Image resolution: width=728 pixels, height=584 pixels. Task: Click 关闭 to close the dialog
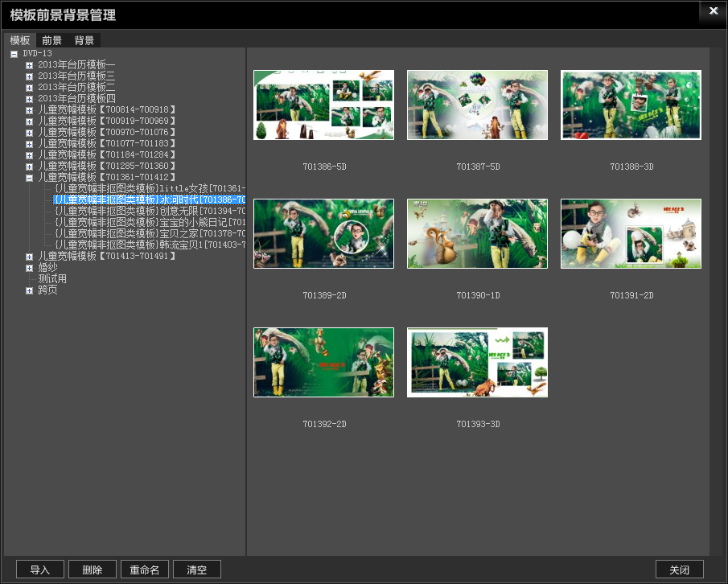[x=679, y=570]
